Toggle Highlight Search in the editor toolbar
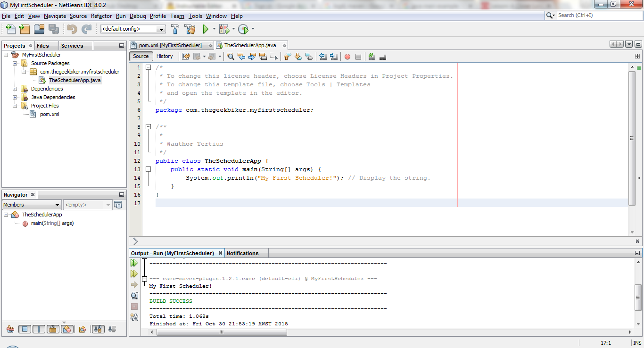Image resolution: width=644 pixels, height=348 pixels. 263,57
